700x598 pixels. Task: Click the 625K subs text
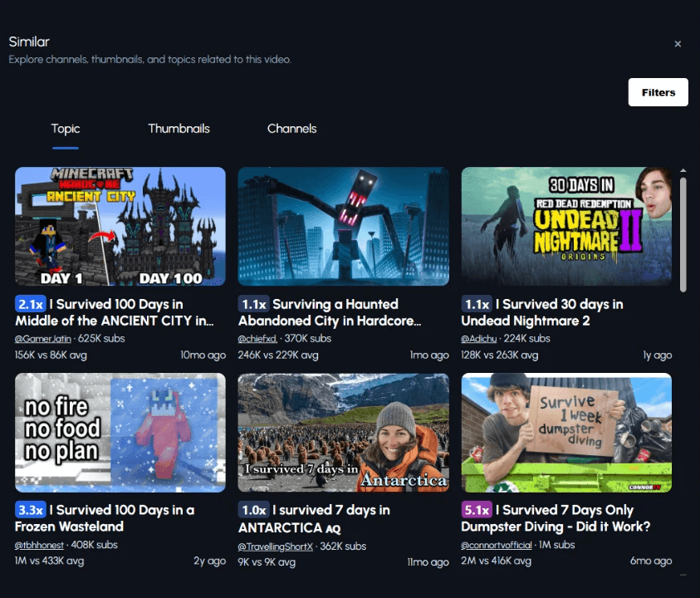click(101, 339)
